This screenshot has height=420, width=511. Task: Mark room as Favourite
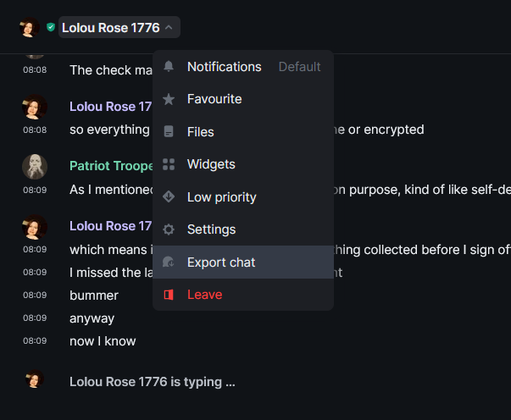tap(214, 99)
